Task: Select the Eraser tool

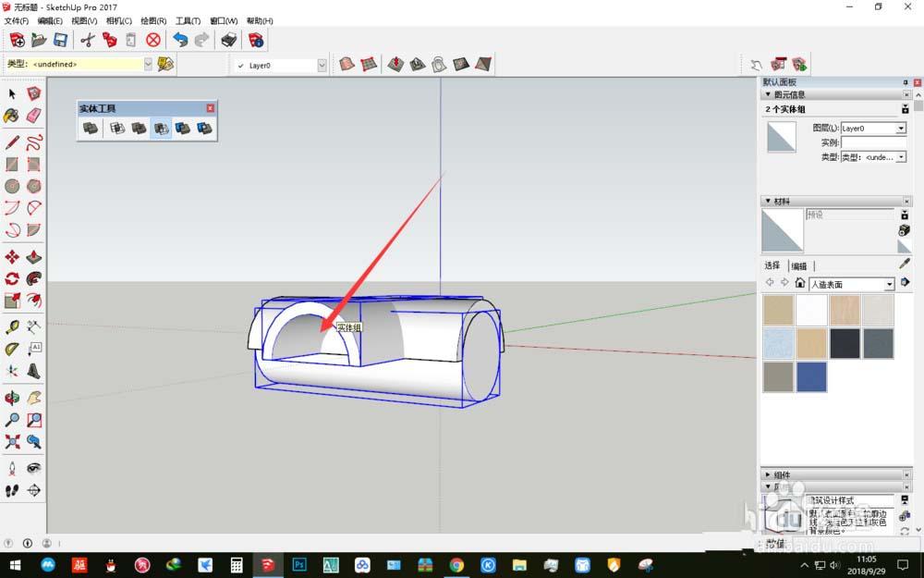Action: 34,116
